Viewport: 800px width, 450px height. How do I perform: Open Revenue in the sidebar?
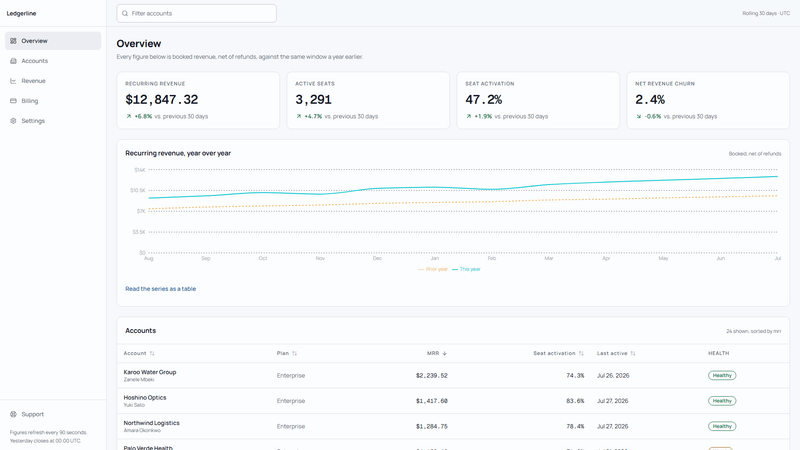coord(53,81)
